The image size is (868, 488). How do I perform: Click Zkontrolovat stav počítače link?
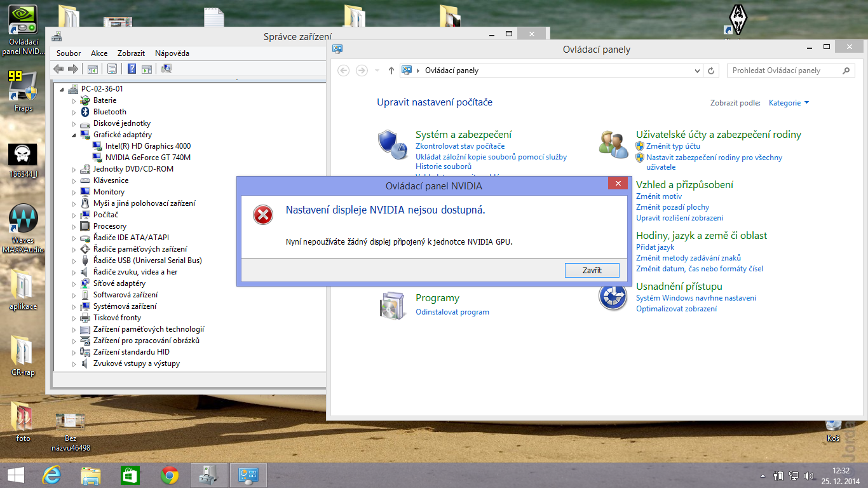[460, 146]
